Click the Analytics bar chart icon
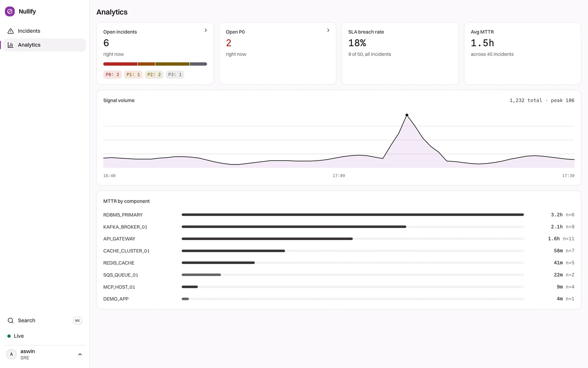Viewport: 588px width, 368px height. 10,45
